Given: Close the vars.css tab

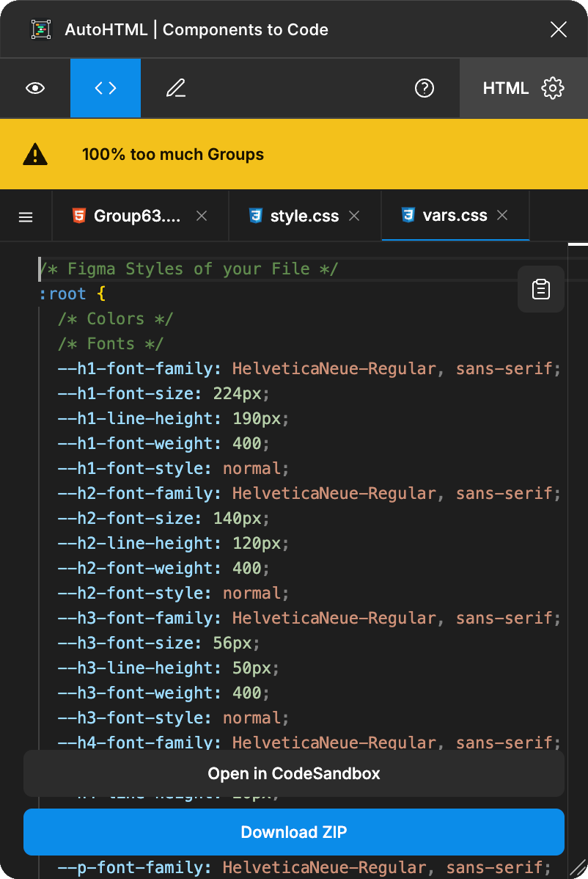Looking at the screenshot, I should [x=502, y=215].
